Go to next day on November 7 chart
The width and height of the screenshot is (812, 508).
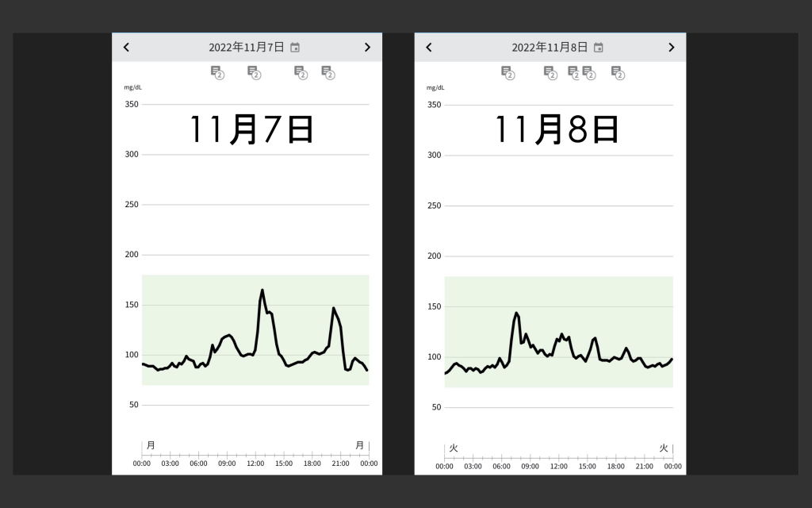click(368, 47)
